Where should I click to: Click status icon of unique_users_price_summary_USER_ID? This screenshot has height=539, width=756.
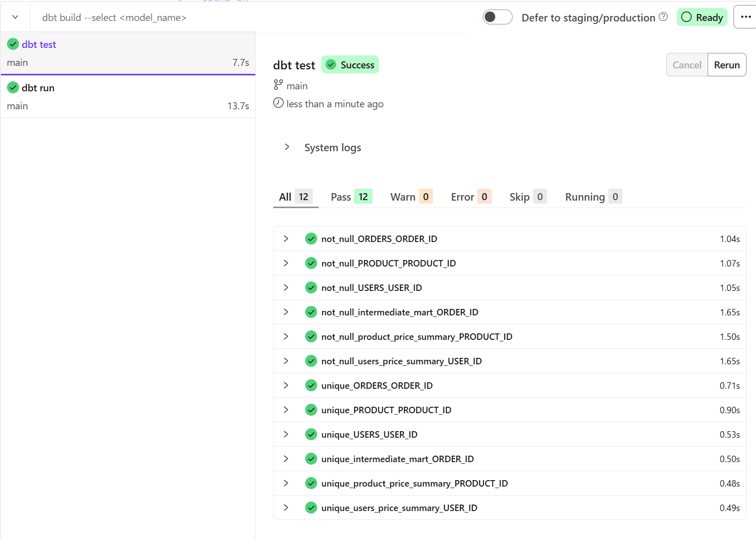coord(311,508)
